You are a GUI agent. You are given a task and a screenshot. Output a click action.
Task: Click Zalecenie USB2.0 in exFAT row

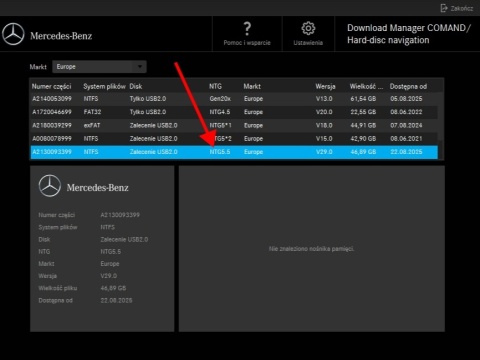[x=153, y=125]
